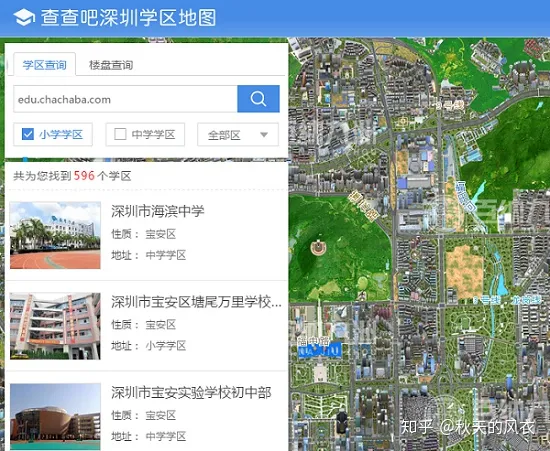Open the 深圳市海滨中学 title link

[158, 211]
